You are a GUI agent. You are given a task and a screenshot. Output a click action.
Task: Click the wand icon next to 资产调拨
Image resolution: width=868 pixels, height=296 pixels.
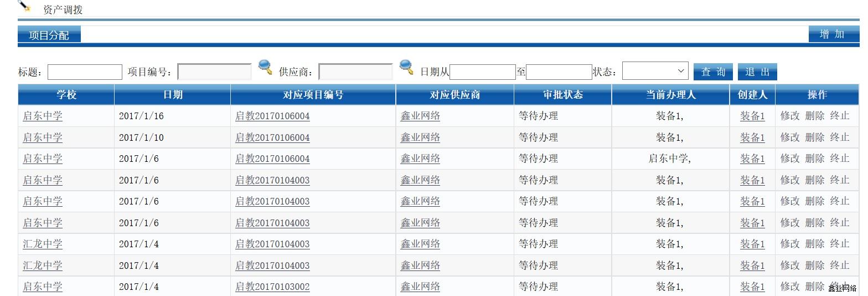24,6
